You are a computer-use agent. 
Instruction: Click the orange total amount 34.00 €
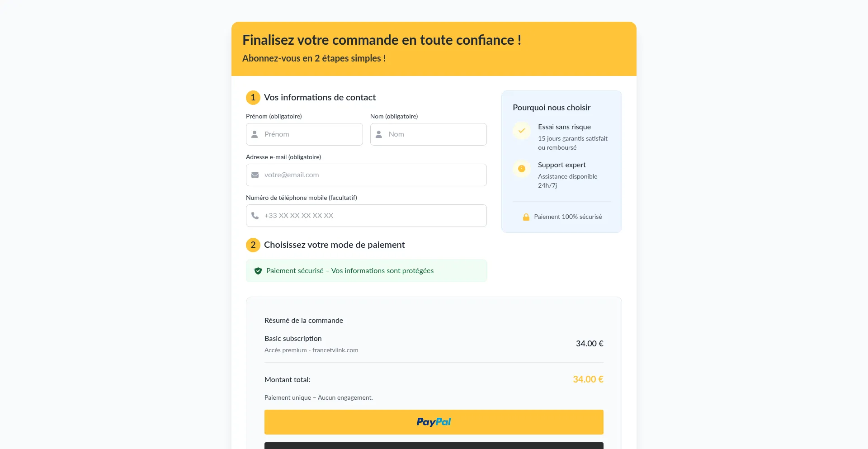click(588, 379)
